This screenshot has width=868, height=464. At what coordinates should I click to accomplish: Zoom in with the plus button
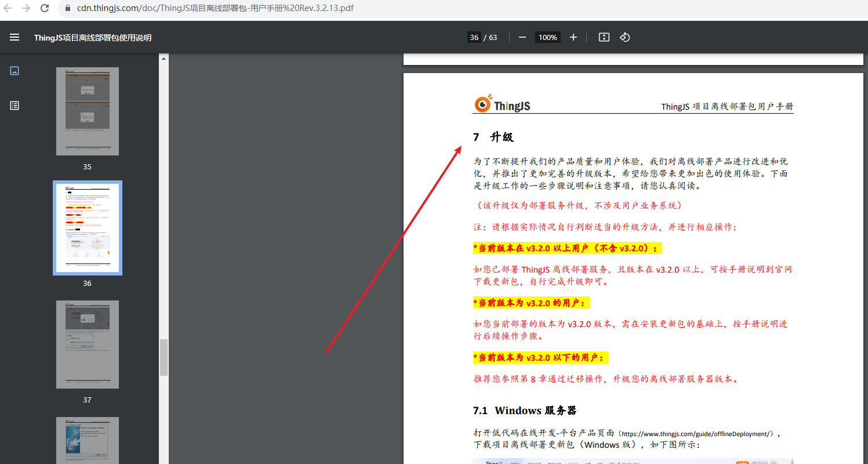tap(573, 37)
